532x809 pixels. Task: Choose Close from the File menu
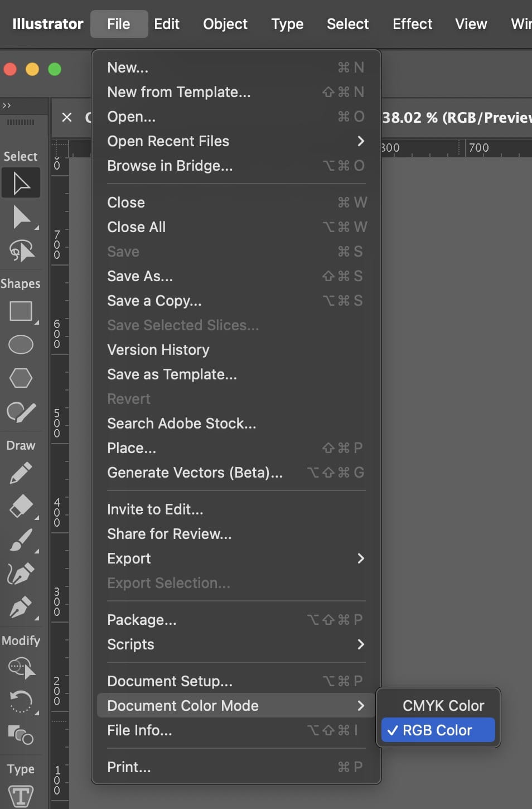tap(236, 203)
